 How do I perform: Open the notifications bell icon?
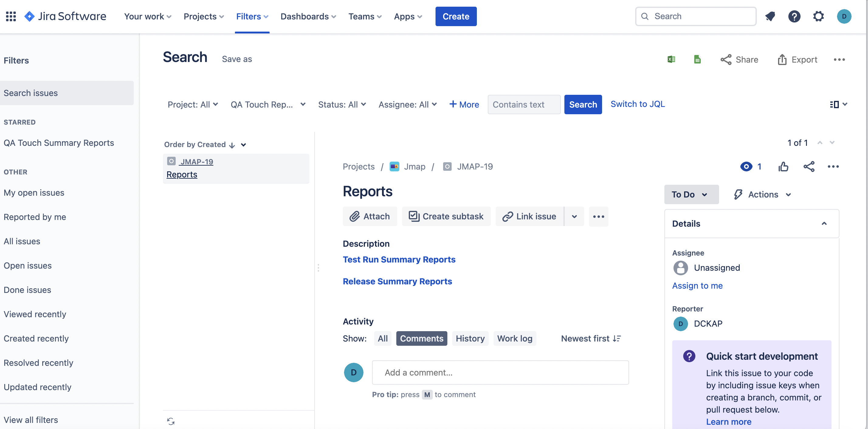point(770,16)
